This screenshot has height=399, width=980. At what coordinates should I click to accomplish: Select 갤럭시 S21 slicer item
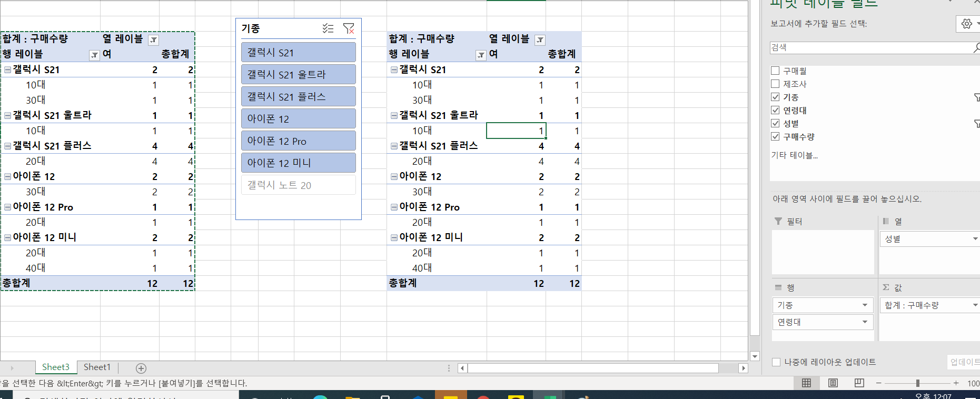(x=299, y=52)
